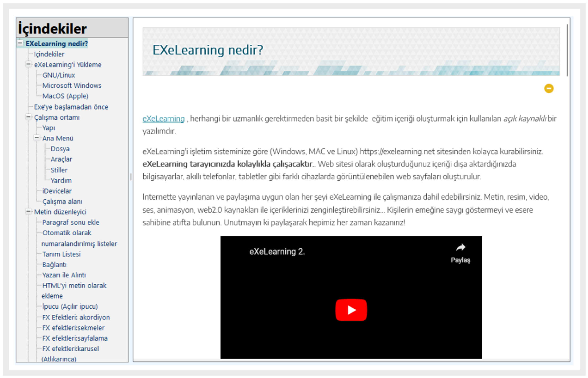Open the Stiller page
This screenshot has width=588, height=378.
(59, 170)
